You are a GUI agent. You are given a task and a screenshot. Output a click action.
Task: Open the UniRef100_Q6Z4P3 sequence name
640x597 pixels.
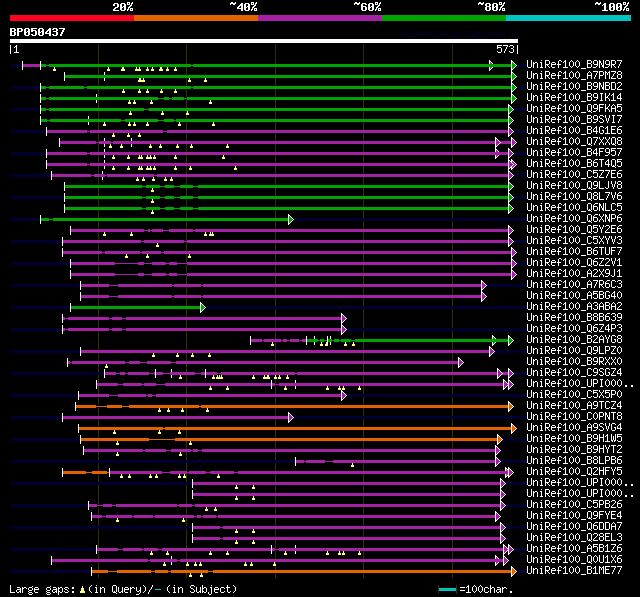pos(574,328)
